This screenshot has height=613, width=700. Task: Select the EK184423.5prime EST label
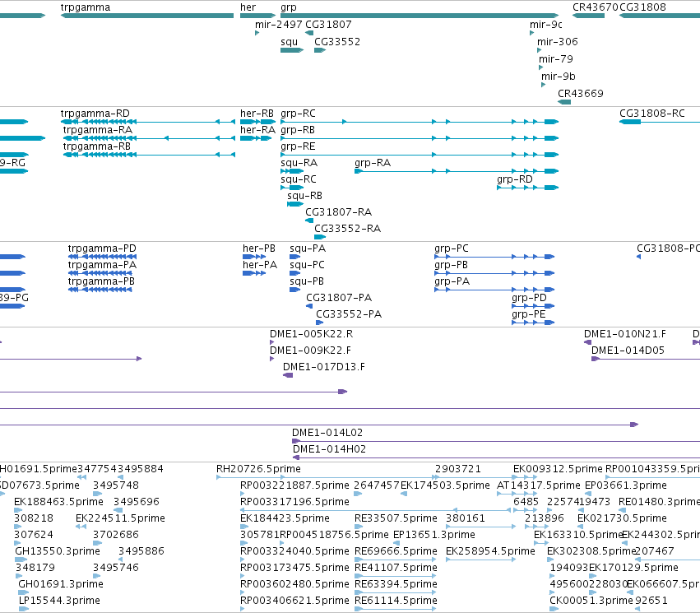click(x=285, y=518)
